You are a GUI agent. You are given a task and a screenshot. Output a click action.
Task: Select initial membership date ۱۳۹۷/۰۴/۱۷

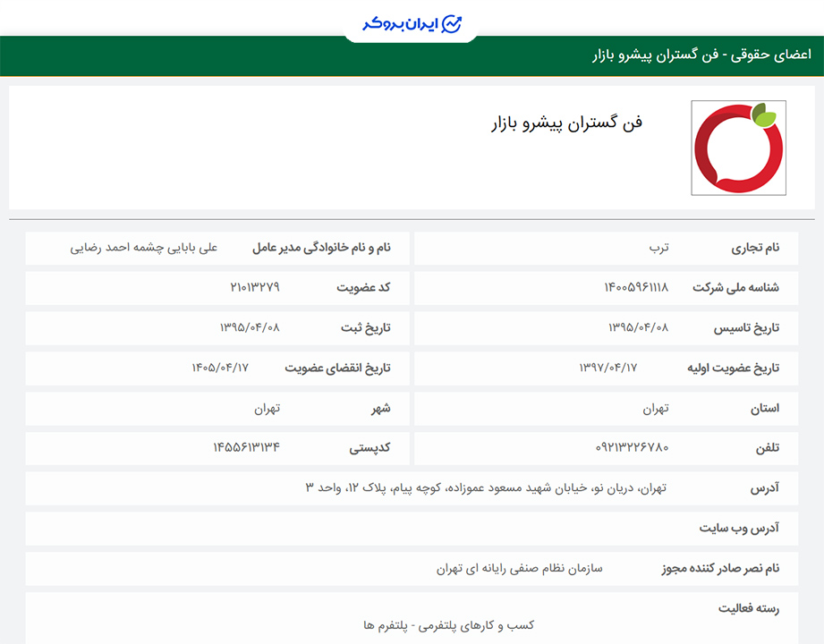tap(608, 368)
